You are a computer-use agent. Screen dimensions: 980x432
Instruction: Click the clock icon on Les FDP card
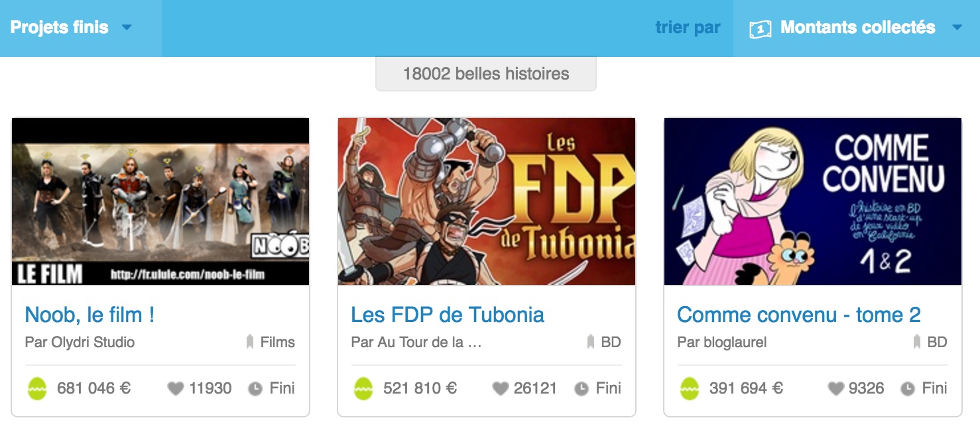[582, 389]
